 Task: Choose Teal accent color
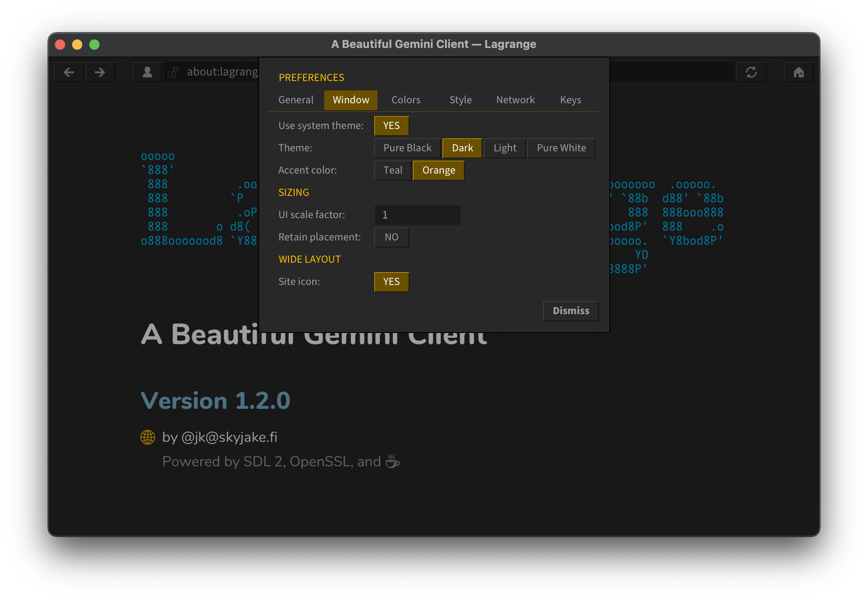(x=393, y=170)
